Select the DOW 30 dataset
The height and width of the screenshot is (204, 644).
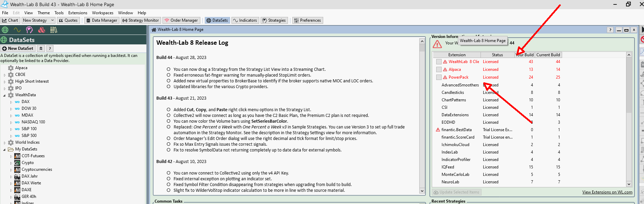click(x=29, y=108)
